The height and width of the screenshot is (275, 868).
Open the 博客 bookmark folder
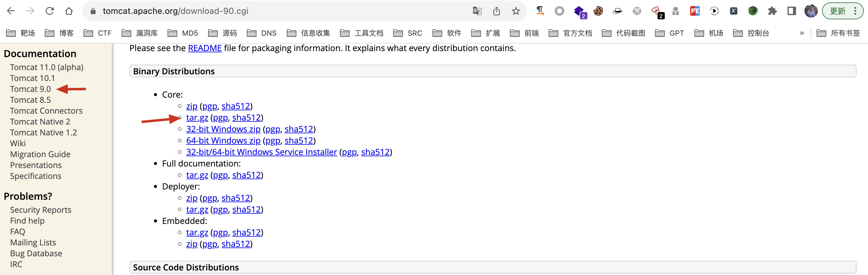click(x=60, y=33)
